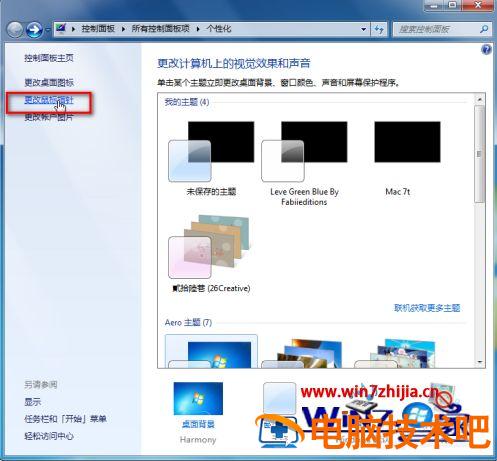
Task: Click 联机获取更多主题 link
Action: (427, 308)
